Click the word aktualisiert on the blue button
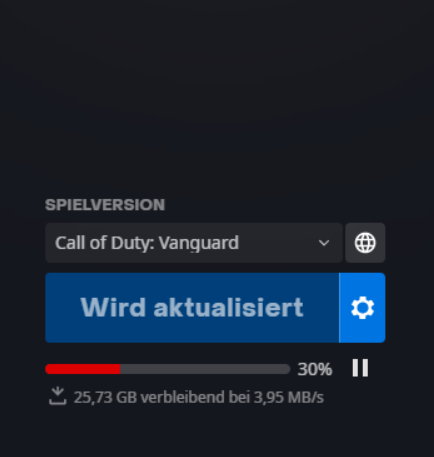The height and width of the screenshot is (457, 434). click(x=228, y=307)
